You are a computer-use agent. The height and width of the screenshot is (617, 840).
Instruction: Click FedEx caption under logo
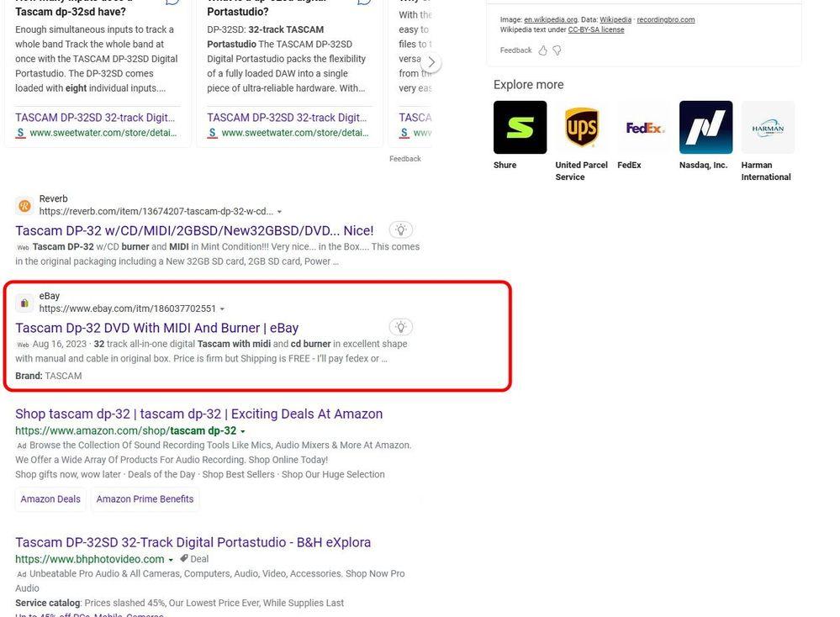pos(629,165)
